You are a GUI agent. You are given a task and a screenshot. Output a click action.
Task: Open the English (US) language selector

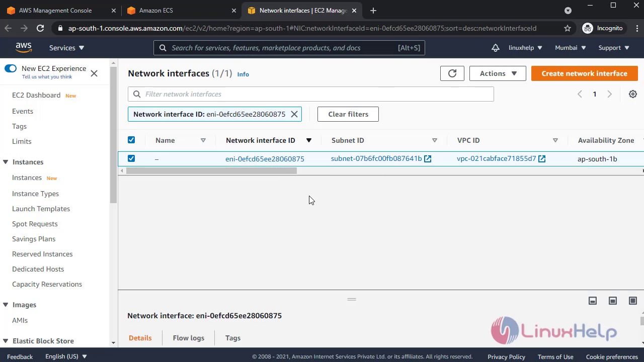pyautogui.click(x=66, y=356)
